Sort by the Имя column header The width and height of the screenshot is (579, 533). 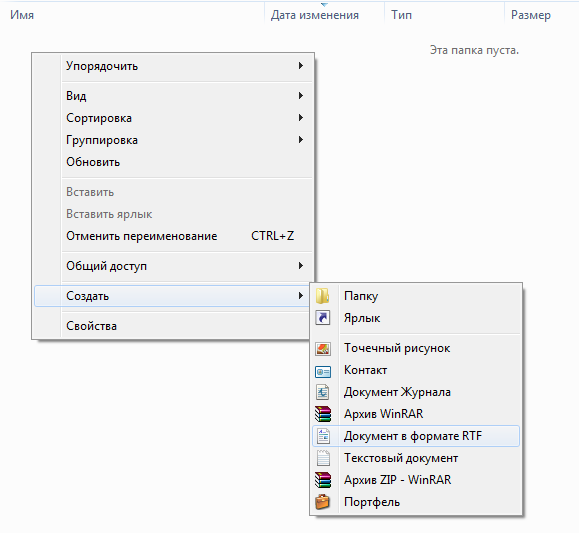[132, 15]
